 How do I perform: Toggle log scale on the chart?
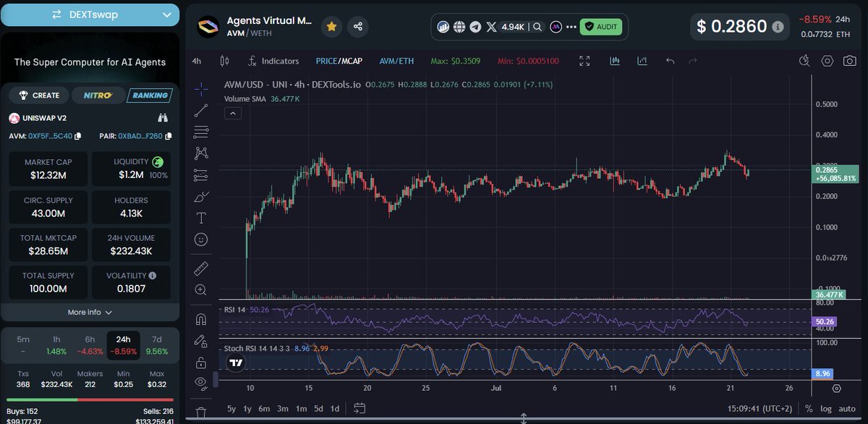click(825, 408)
